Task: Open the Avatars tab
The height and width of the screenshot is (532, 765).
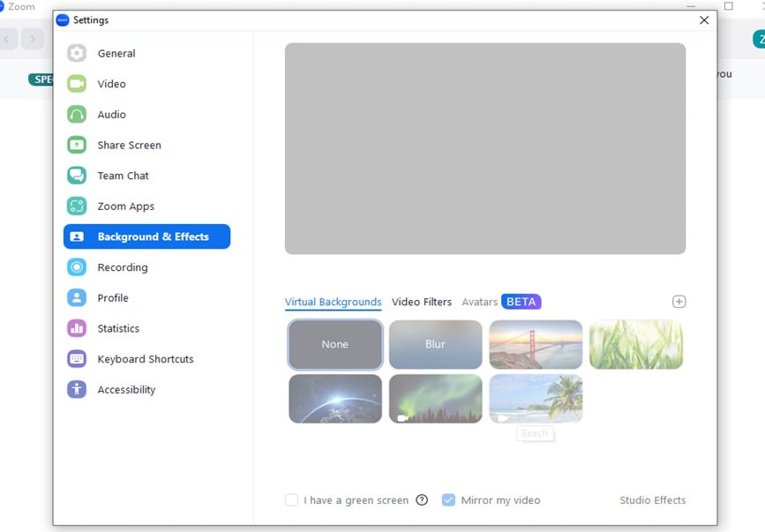Action: pos(480,303)
